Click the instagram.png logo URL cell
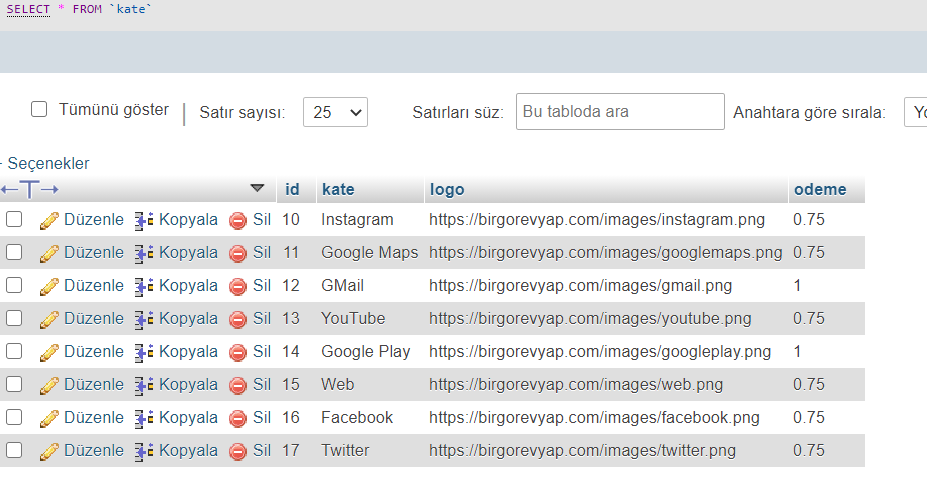The height and width of the screenshot is (487, 927). click(597, 220)
